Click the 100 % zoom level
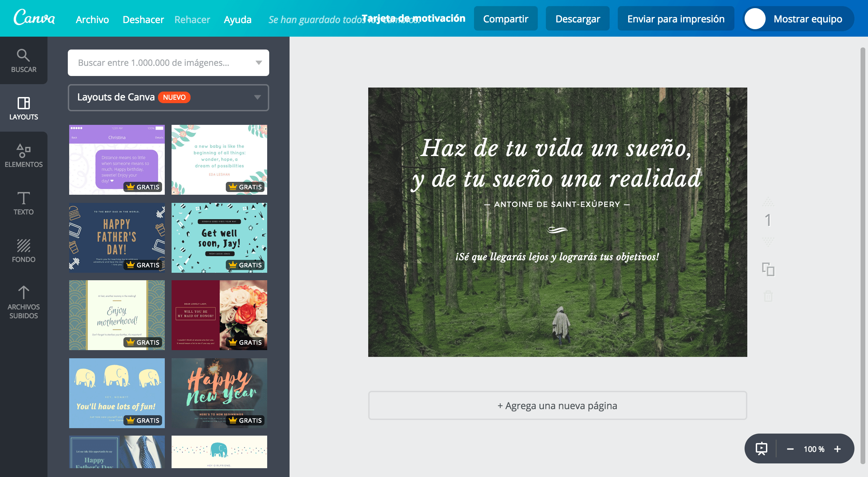The height and width of the screenshot is (477, 868). pyautogui.click(x=814, y=449)
